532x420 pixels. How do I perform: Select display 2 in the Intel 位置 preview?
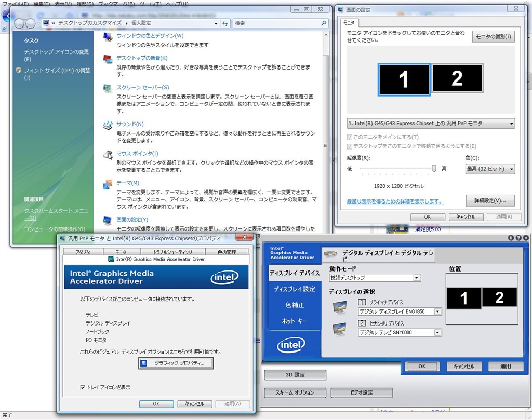[x=499, y=297]
